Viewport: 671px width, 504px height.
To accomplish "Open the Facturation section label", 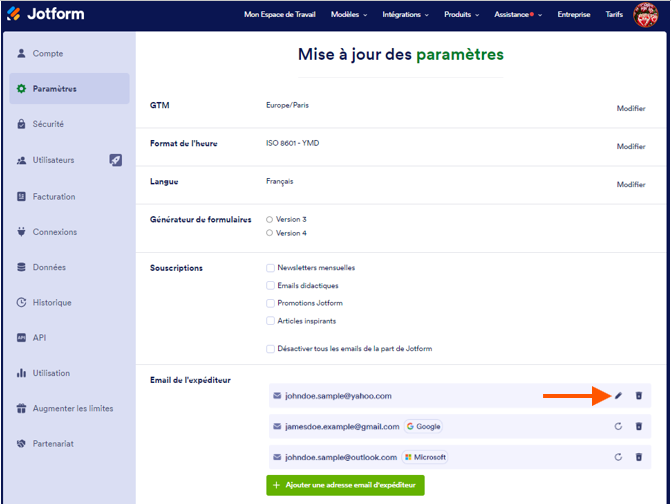I will 54,197.
